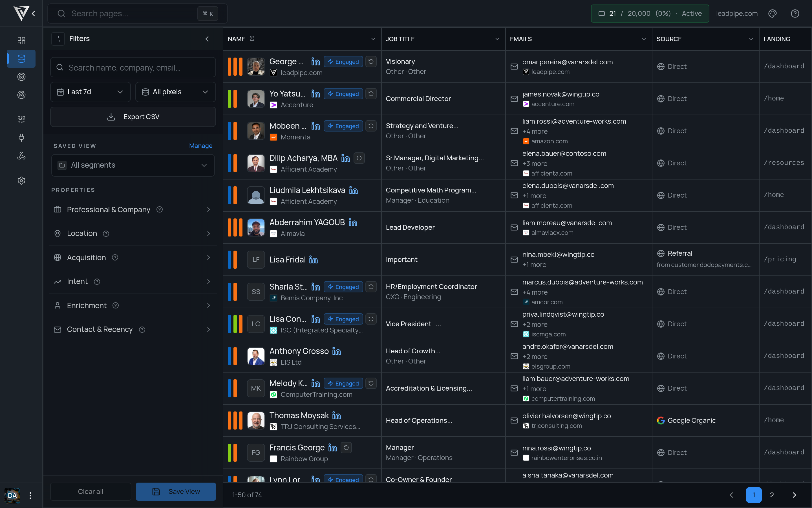This screenshot has width=812, height=508.
Task: Open the Name column header menu
Action: click(373, 39)
